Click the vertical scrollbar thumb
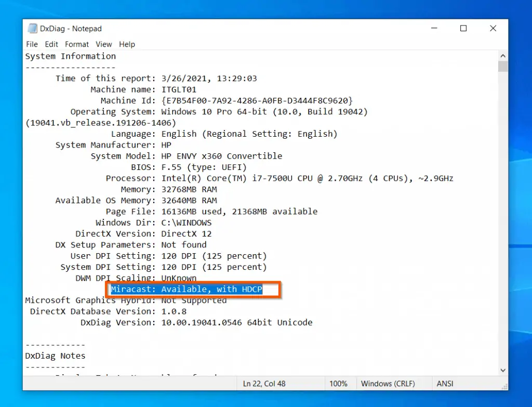Screen dimensions: 532x407 coord(503,66)
